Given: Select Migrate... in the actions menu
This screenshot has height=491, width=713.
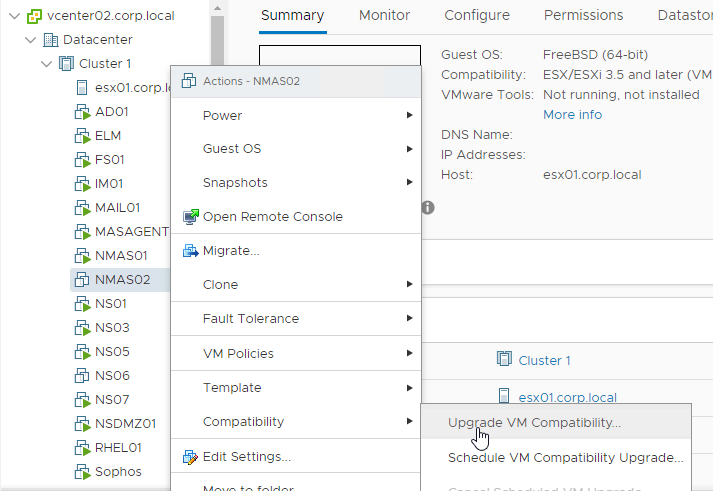Looking at the screenshot, I should point(296,251).
